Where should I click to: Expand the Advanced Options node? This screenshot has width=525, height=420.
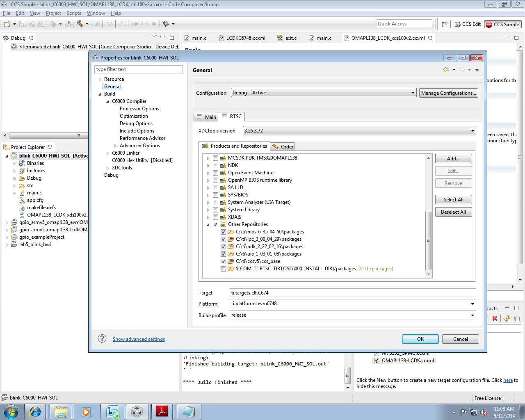coord(115,146)
